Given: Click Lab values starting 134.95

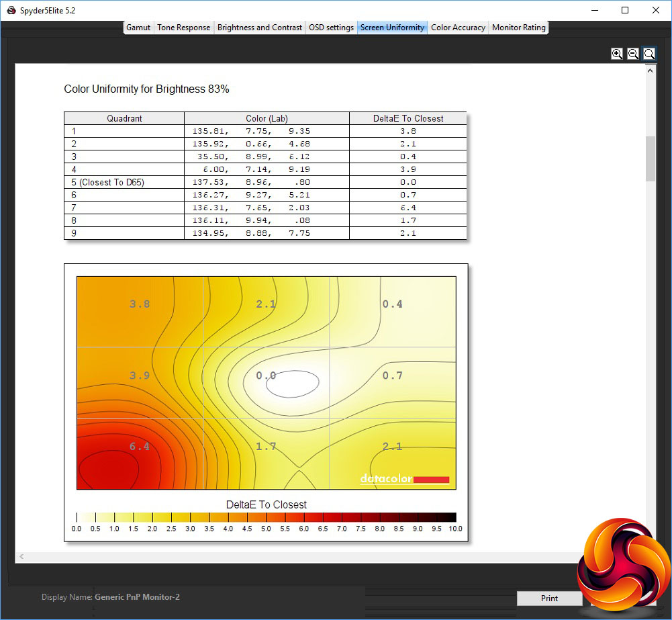Looking at the screenshot, I should pyautogui.click(x=251, y=233).
